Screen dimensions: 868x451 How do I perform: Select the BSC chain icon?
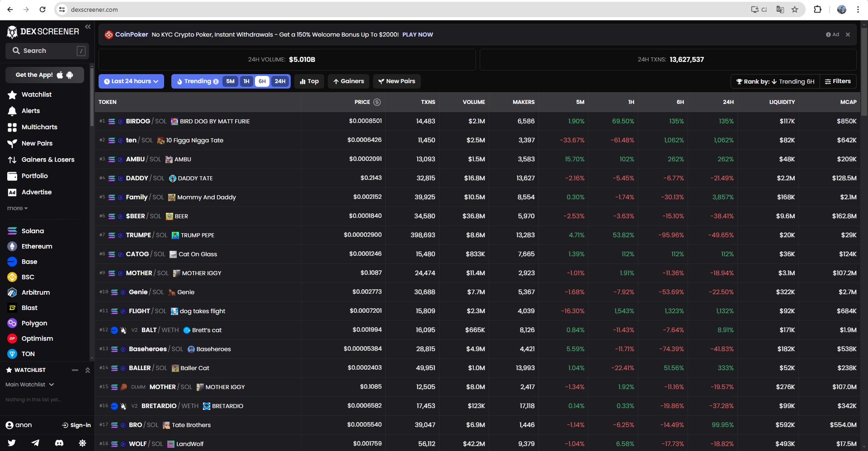click(x=12, y=277)
